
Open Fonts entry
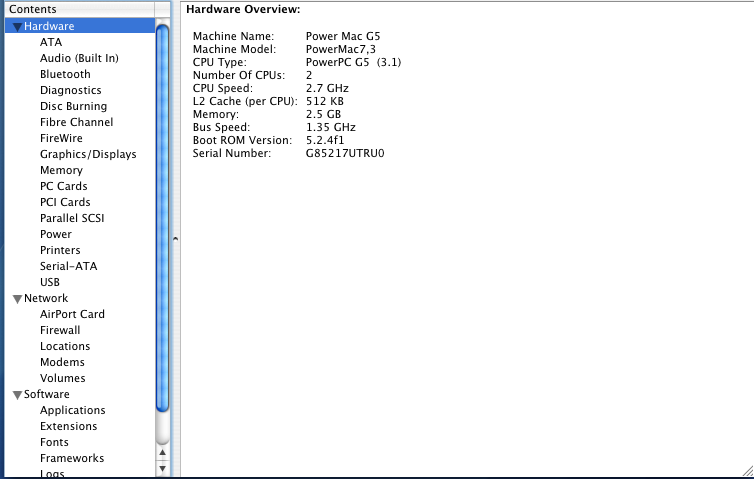click(54, 442)
